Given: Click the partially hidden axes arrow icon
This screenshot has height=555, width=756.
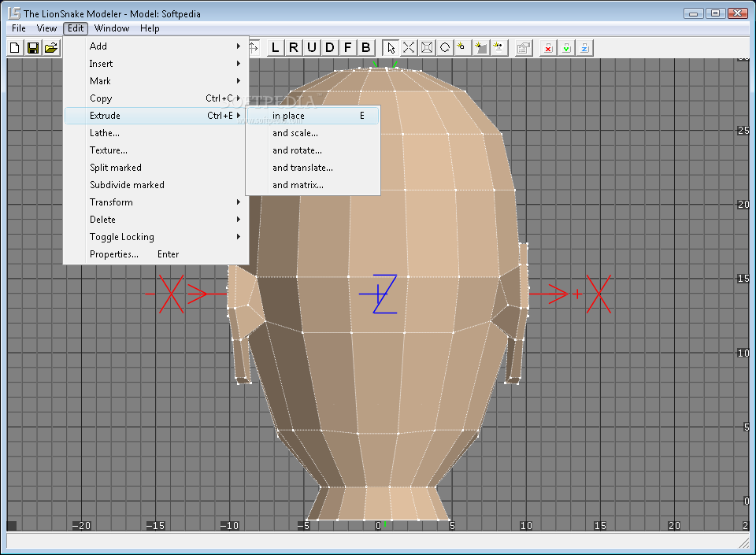Looking at the screenshot, I should pyautogui.click(x=254, y=48).
